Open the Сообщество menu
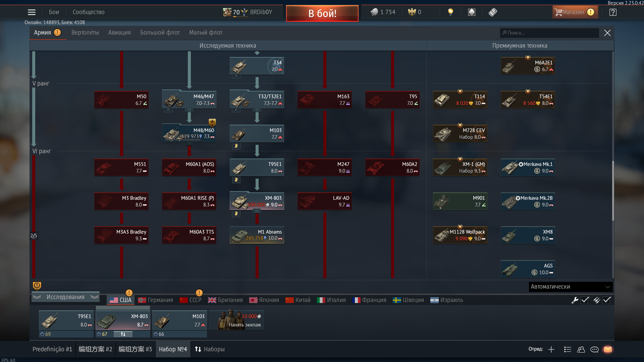 (89, 12)
